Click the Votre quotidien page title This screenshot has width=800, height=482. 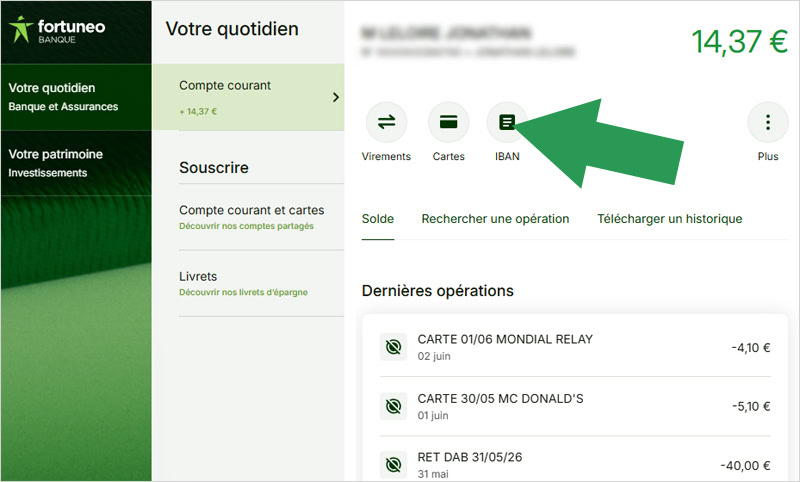point(232,29)
